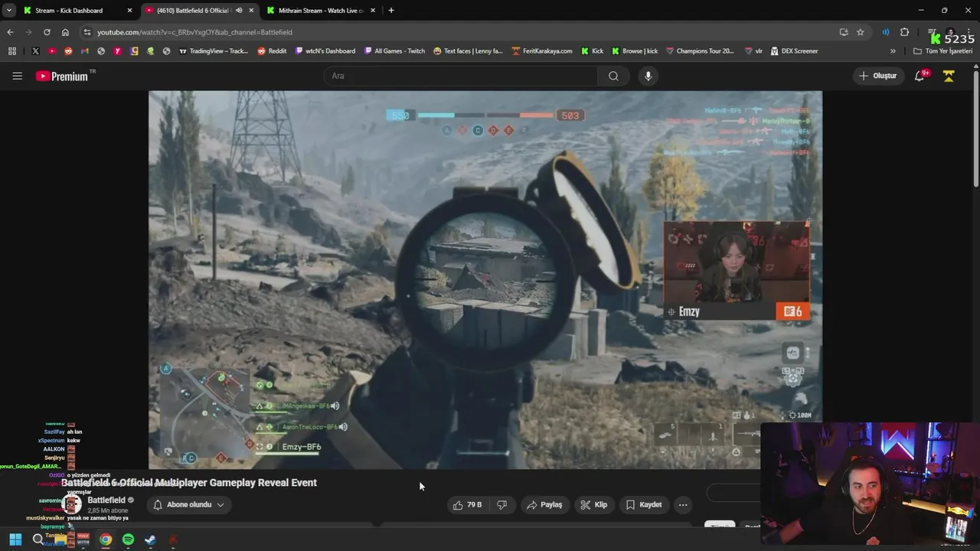Open the Browse | kick bookmark
This screenshot has height=551, width=980.
pyautogui.click(x=634, y=51)
